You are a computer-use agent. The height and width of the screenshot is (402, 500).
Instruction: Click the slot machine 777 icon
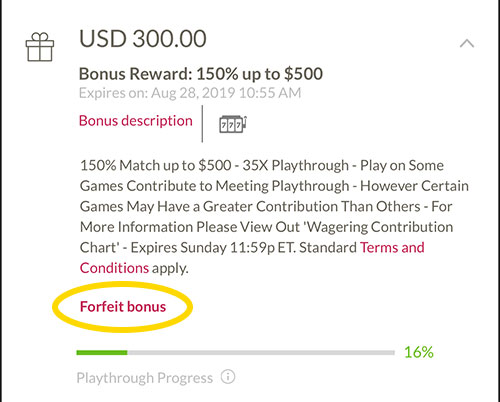point(233,124)
